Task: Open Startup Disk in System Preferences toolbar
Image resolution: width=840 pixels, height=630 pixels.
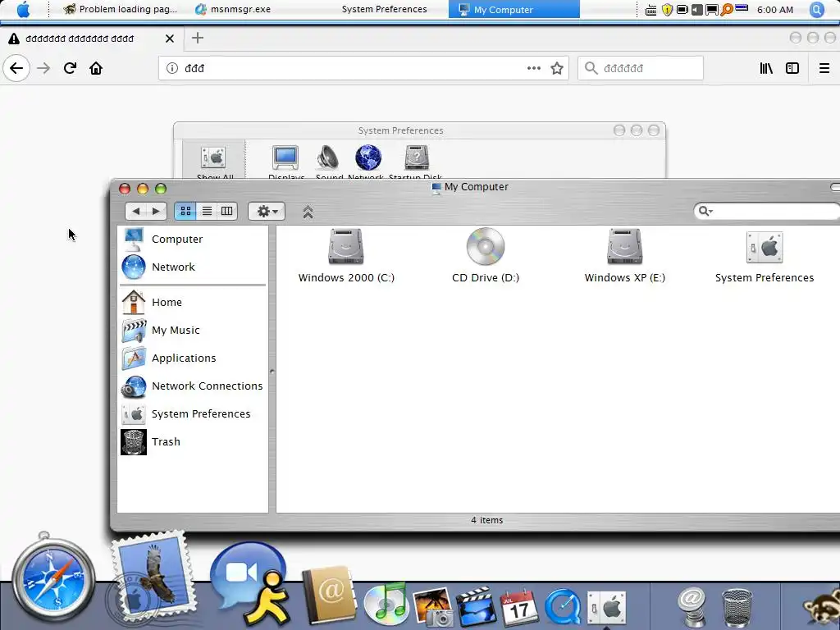Action: (x=416, y=161)
